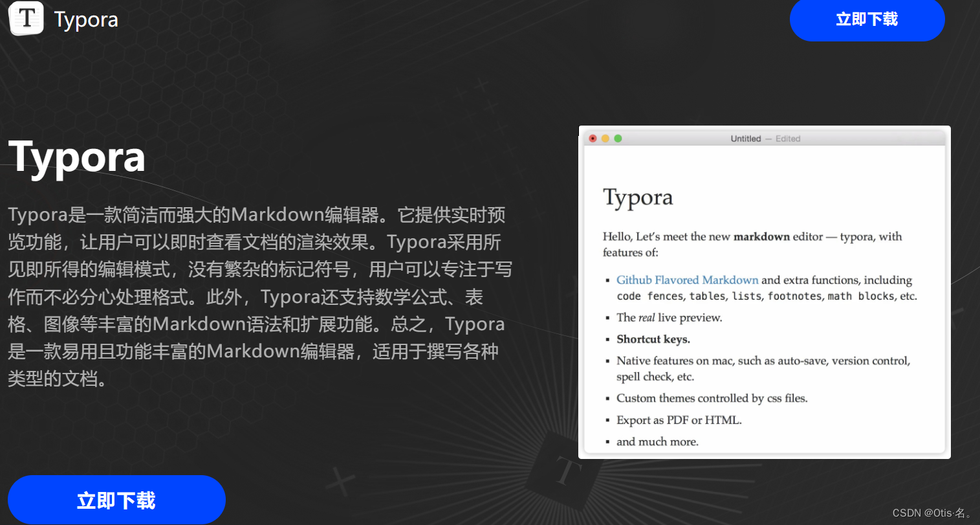Click the bottom-left 立即下载 download button
Screen dimensions: 980x525
pyautogui.click(x=116, y=500)
